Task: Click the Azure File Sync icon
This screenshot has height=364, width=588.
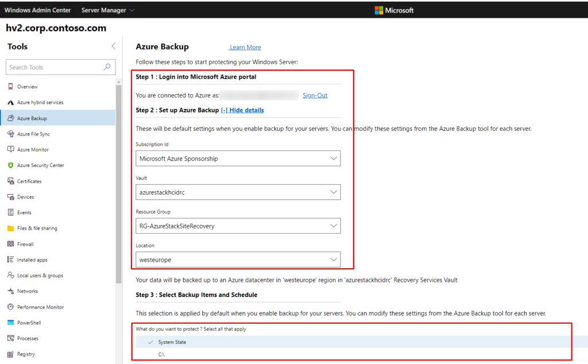Action: [10, 134]
